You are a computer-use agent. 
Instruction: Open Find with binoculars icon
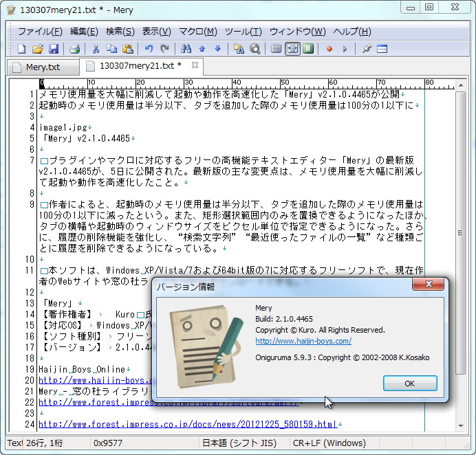coord(186,49)
